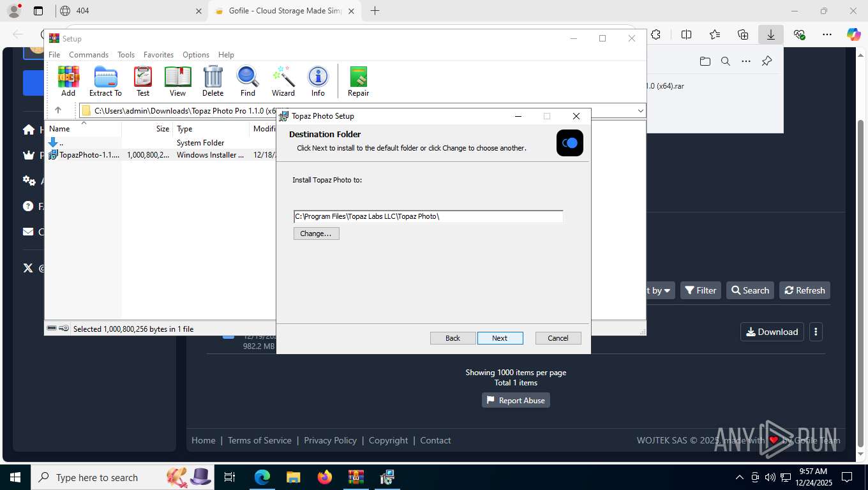
Task: Open Edge Collections icon
Action: click(743, 34)
